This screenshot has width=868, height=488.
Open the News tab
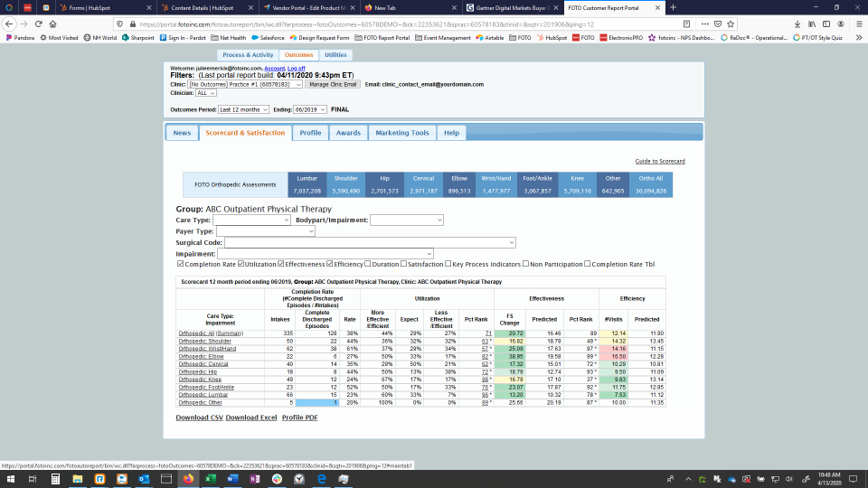pos(182,133)
